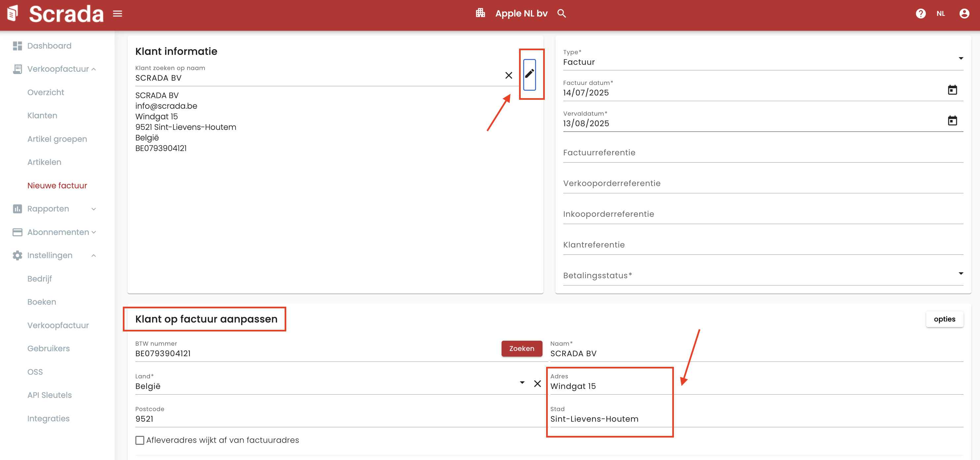Switch language via NL selector

coord(940,14)
